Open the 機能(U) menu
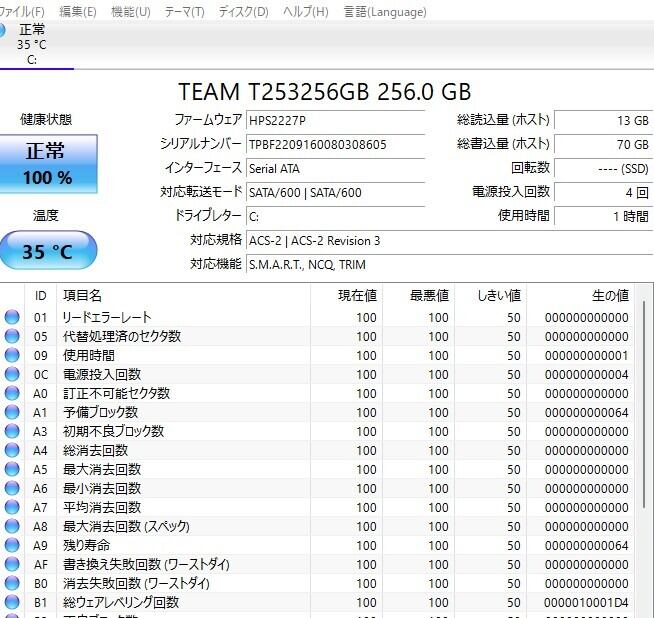 (x=131, y=12)
